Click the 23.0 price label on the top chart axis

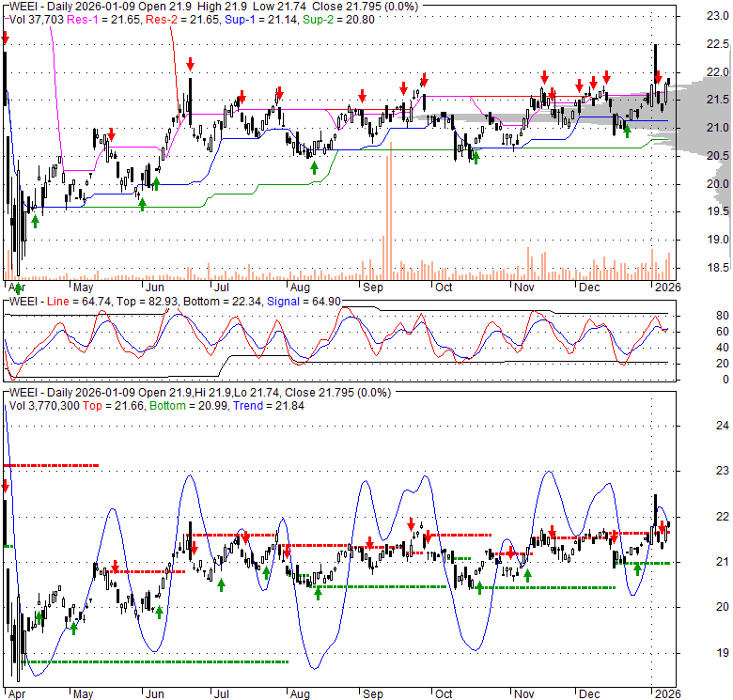click(716, 15)
